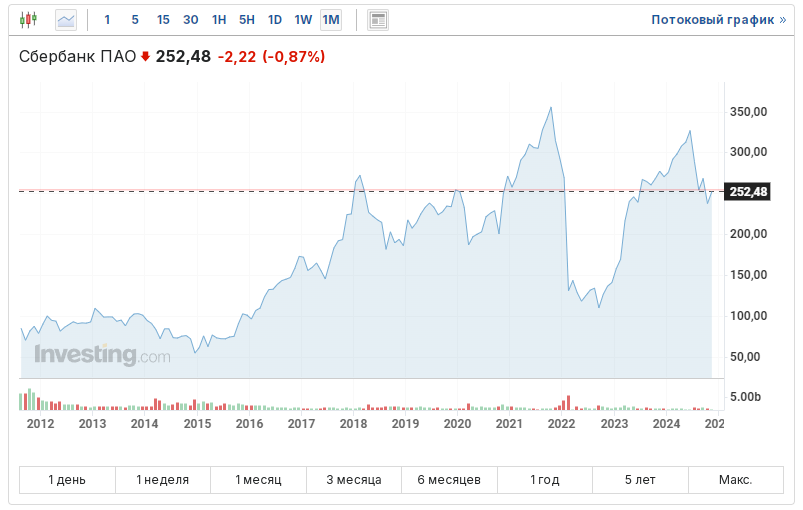This screenshot has height=510, width=803.
Task: Select the 1M monthly interval
Action: 331,20
